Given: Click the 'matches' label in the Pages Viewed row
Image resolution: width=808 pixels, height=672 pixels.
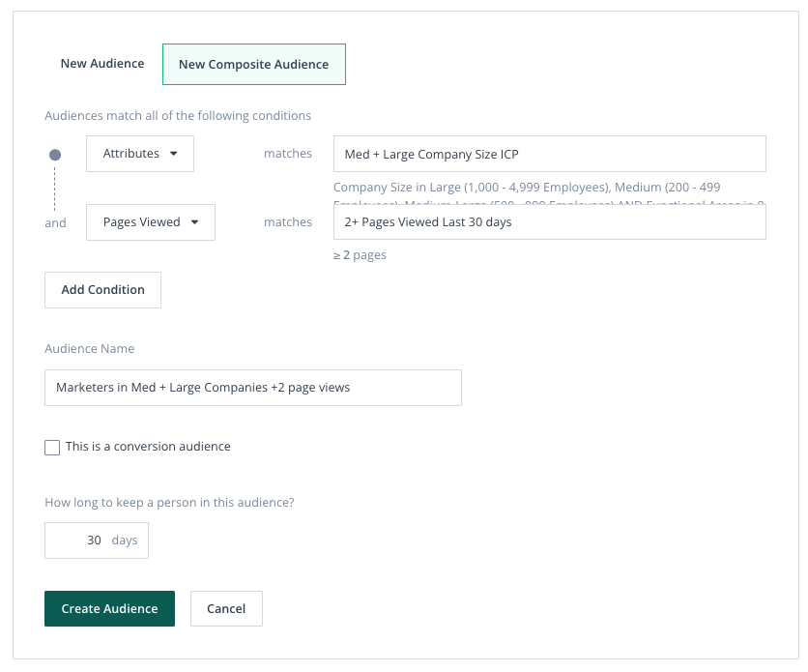Looking at the screenshot, I should pos(288,222).
